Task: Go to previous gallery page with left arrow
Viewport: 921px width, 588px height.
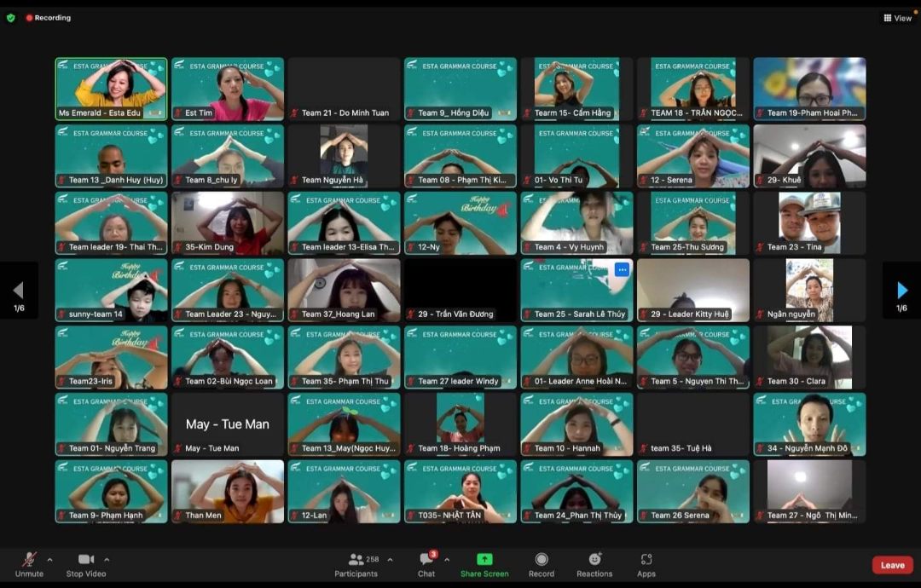Action: pos(18,291)
